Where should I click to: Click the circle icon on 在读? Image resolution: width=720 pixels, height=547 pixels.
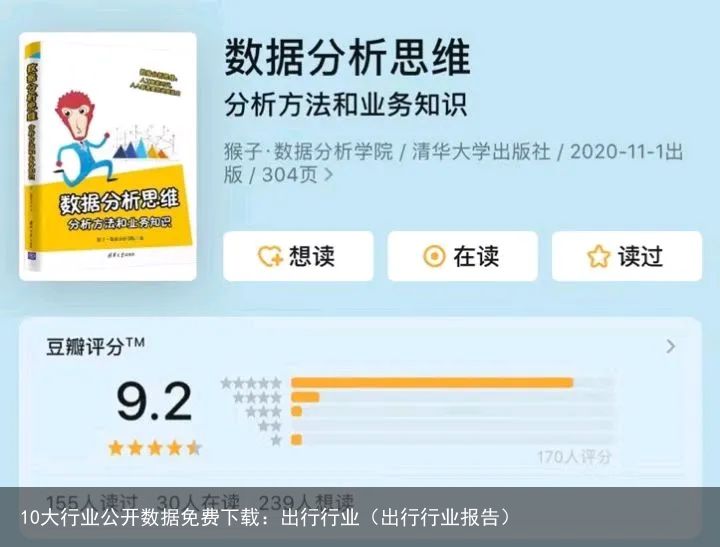pos(434,256)
